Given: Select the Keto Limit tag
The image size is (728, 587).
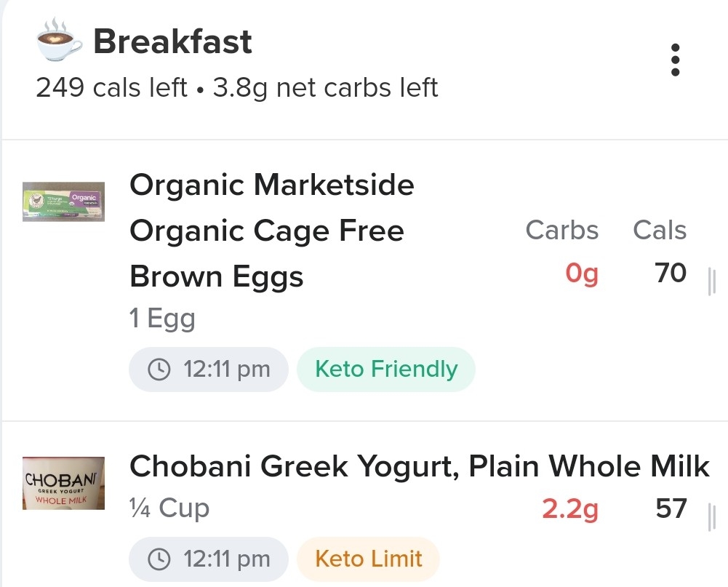Looking at the screenshot, I should (368, 559).
